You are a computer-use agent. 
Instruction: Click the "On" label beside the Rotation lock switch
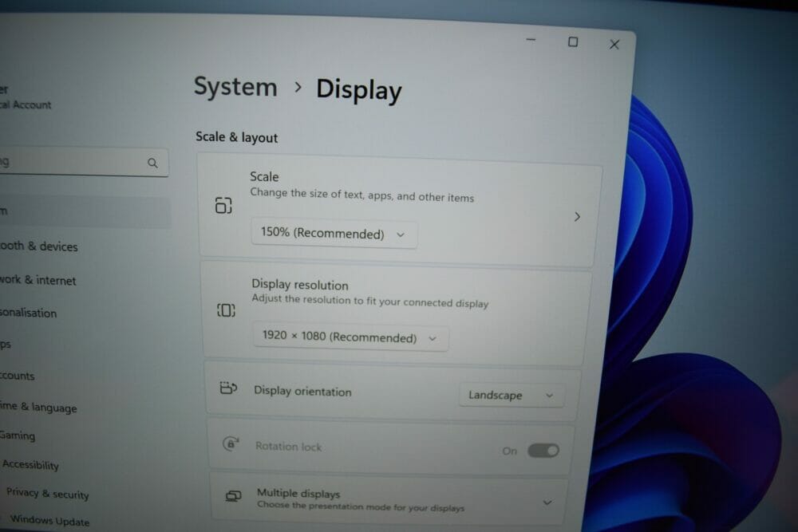coord(509,451)
